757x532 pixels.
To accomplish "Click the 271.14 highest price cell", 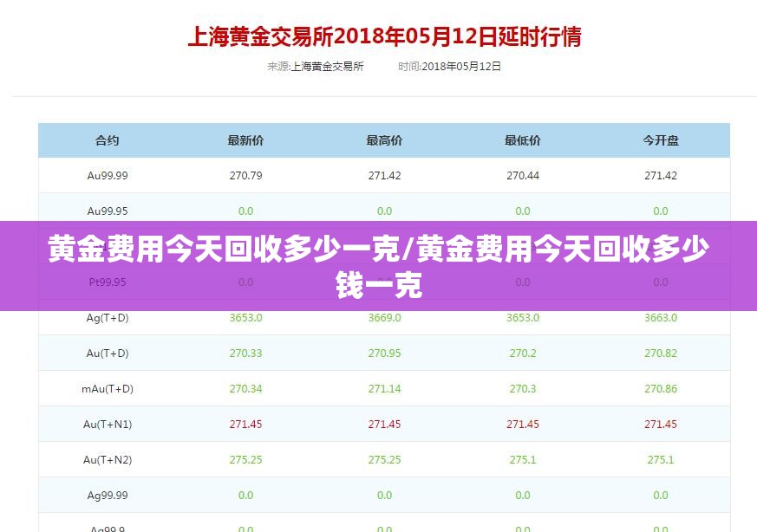I will [384, 389].
